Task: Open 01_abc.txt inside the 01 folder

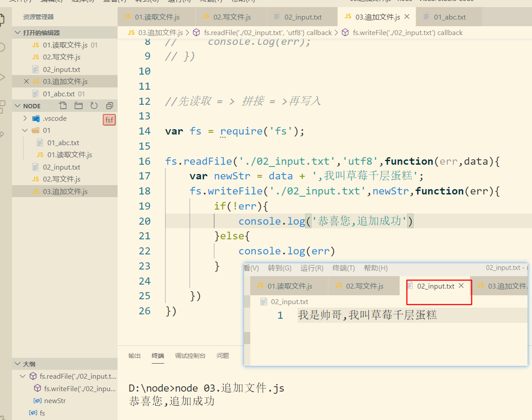Action: (x=64, y=143)
